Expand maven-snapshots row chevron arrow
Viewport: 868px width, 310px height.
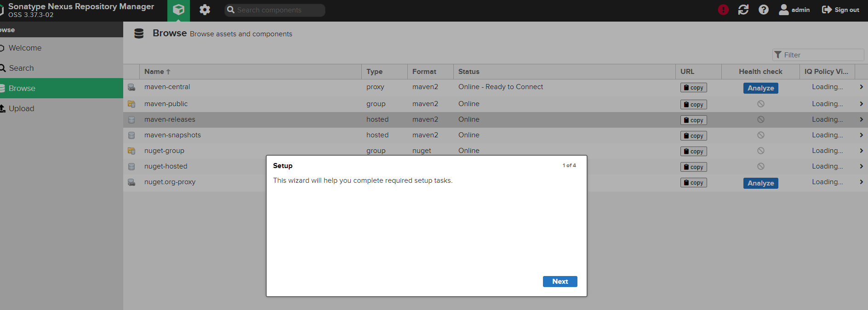point(861,135)
